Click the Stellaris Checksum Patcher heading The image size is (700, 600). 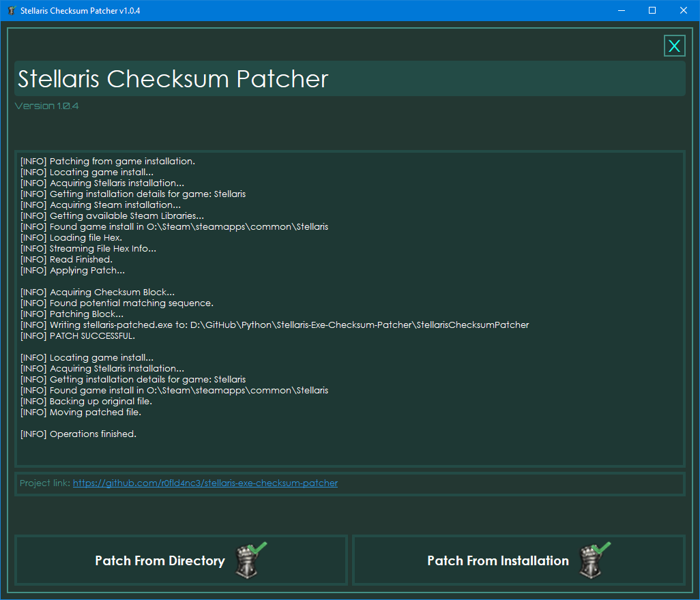[173, 79]
